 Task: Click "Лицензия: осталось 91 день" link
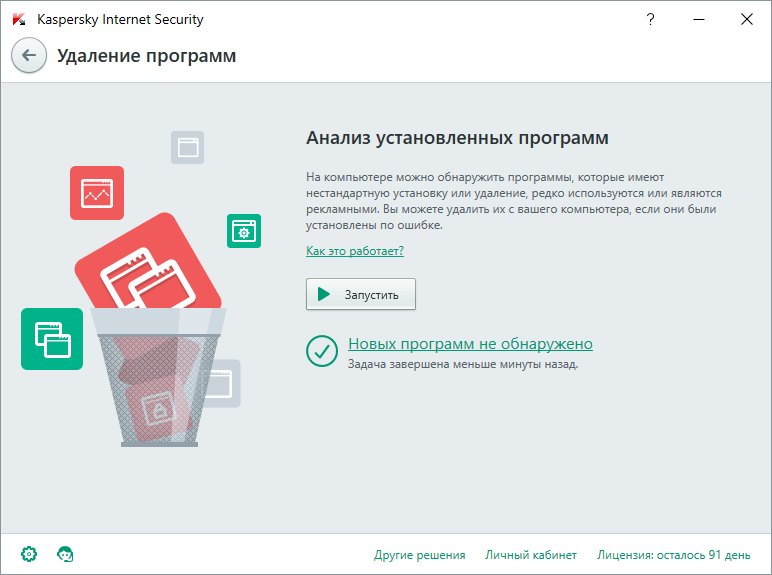[x=674, y=555]
